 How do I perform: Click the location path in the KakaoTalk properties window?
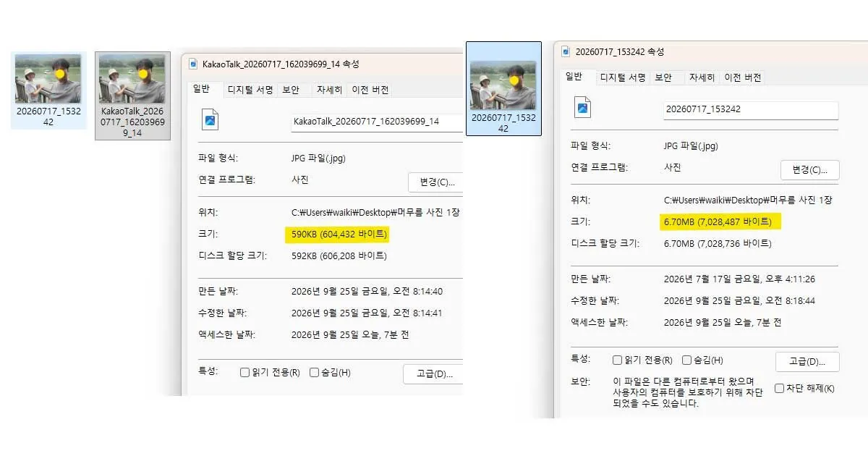click(x=375, y=213)
